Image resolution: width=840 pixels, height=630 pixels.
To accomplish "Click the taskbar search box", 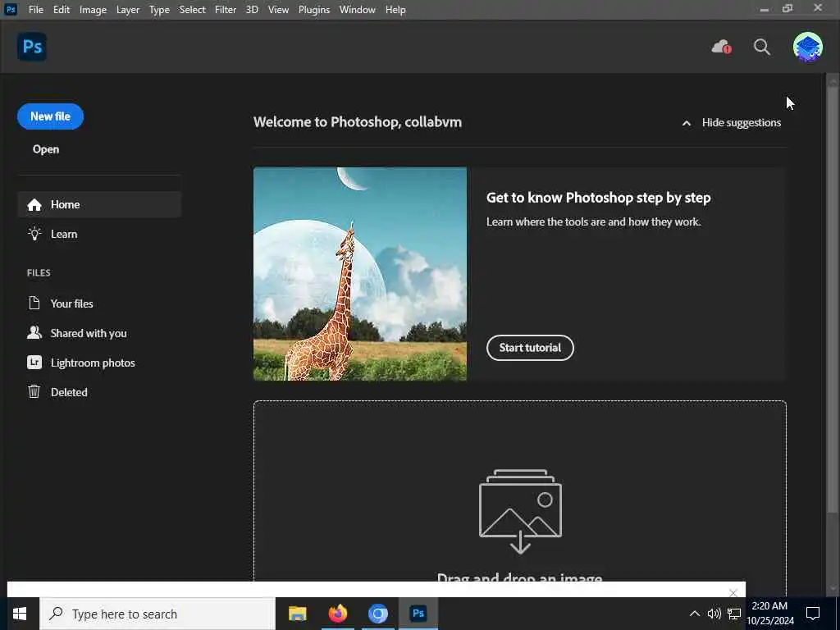I will (x=157, y=614).
